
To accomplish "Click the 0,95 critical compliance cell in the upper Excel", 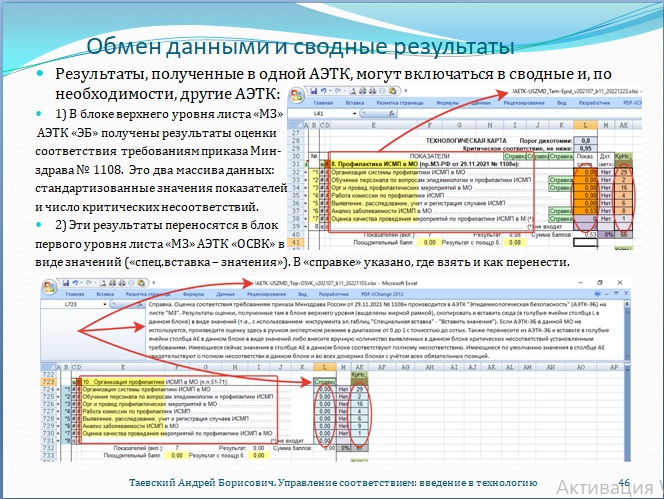I will coord(585,148).
